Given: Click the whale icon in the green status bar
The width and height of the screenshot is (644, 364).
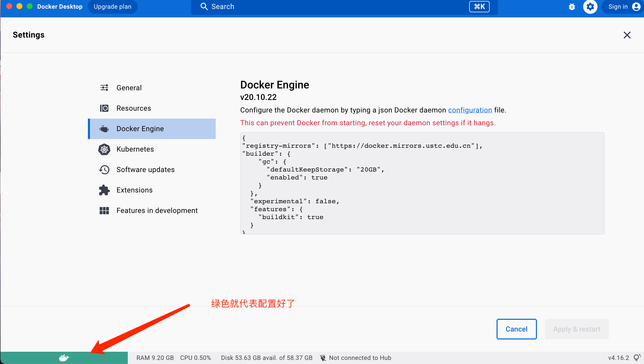Looking at the screenshot, I should point(64,358).
